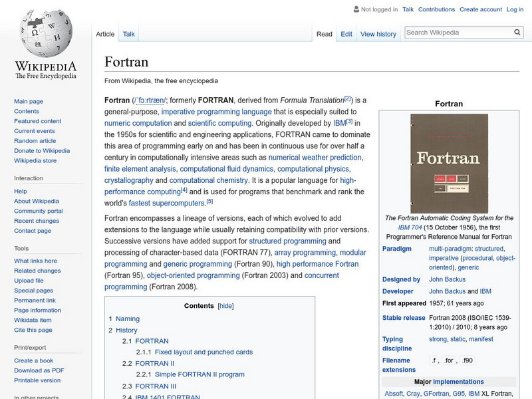Open a Random article

point(35,140)
